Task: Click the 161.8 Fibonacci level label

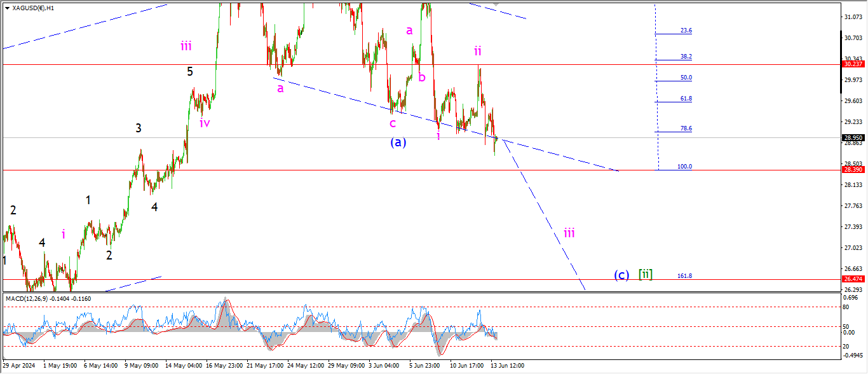Action: pyautogui.click(x=684, y=276)
